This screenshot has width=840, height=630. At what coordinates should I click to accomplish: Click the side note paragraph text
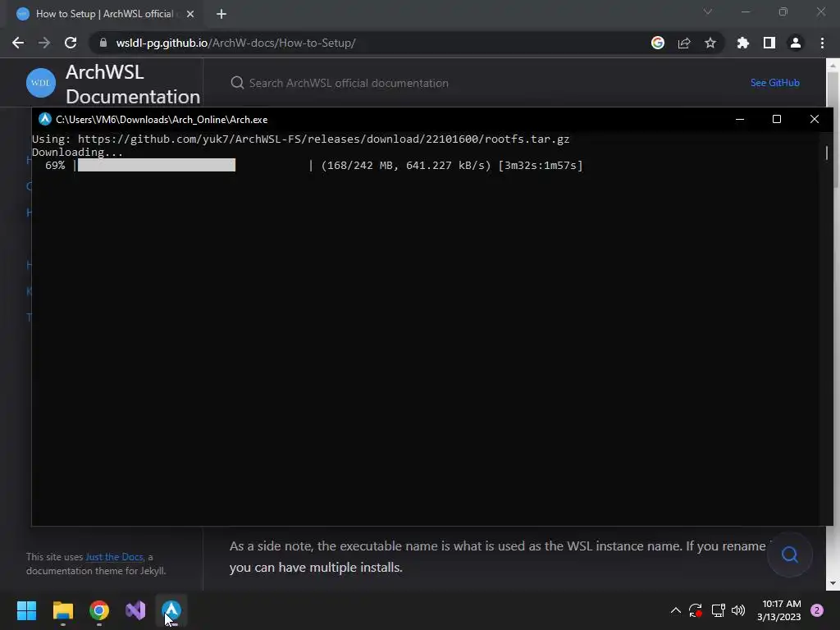(500, 557)
